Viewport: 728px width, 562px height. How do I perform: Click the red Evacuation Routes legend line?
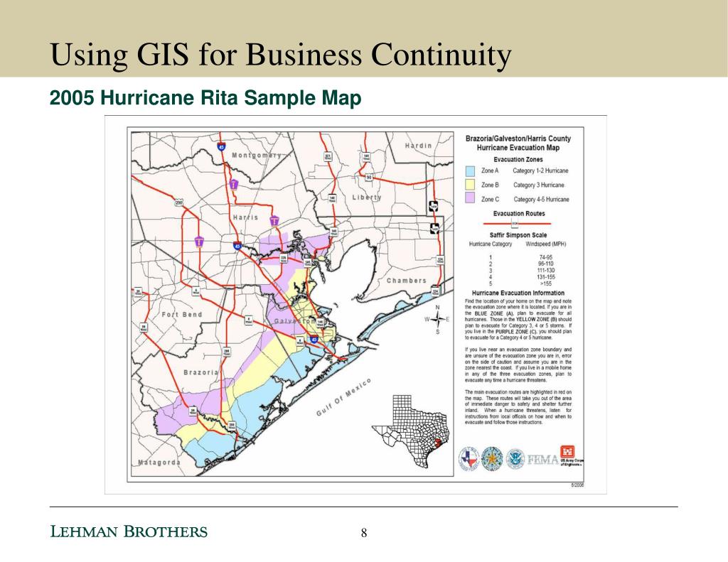(518, 224)
